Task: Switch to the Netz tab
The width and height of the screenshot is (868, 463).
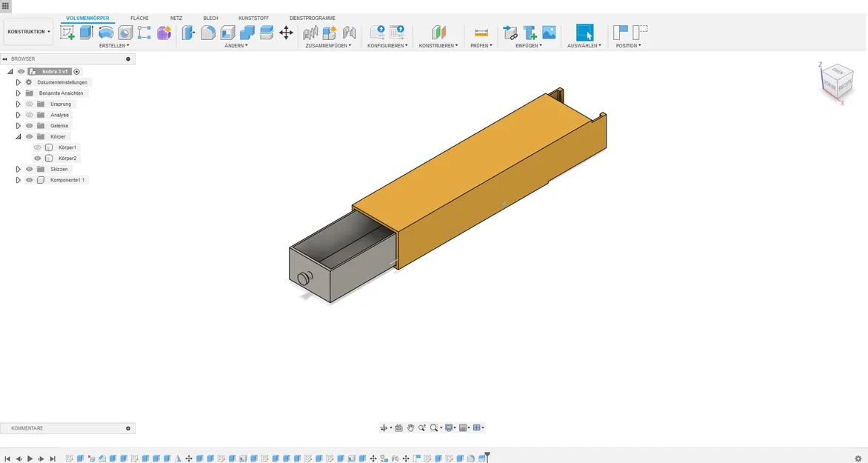Action: [176, 19]
